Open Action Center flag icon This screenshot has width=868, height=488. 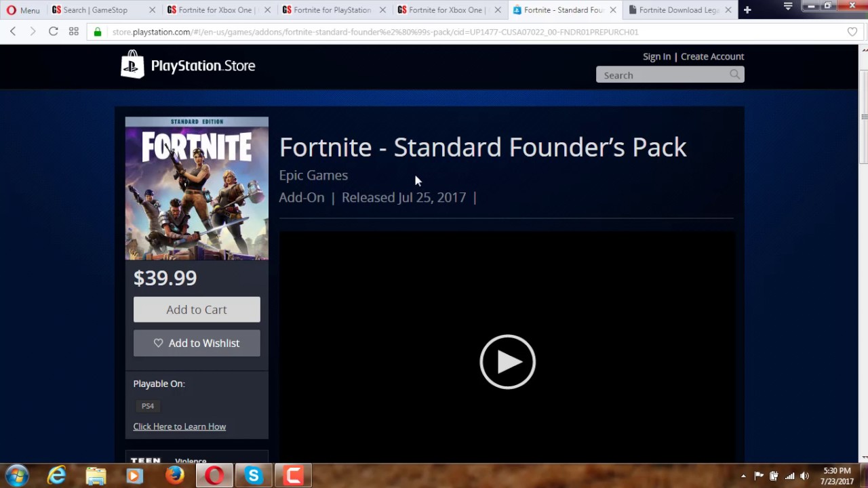[759, 476]
